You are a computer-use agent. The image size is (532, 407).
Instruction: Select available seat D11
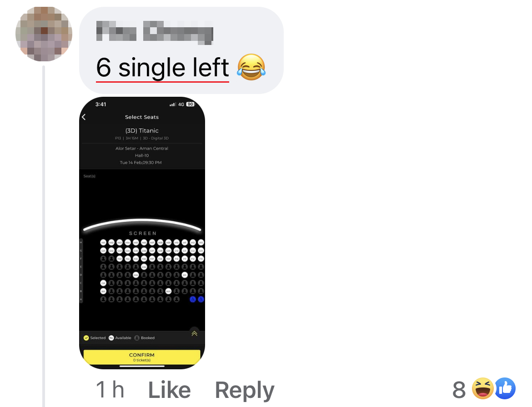tap(185, 275)
